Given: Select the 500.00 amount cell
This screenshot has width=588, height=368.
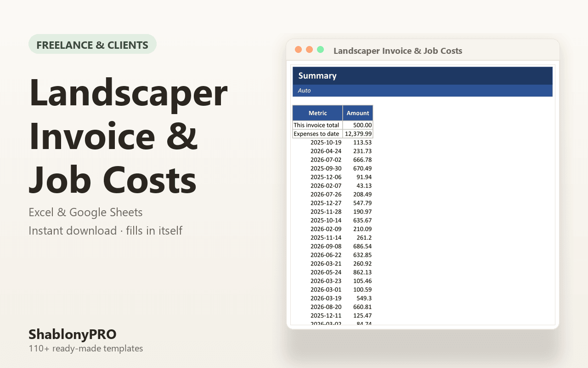Looking at the screenshot, I should 358,125.
